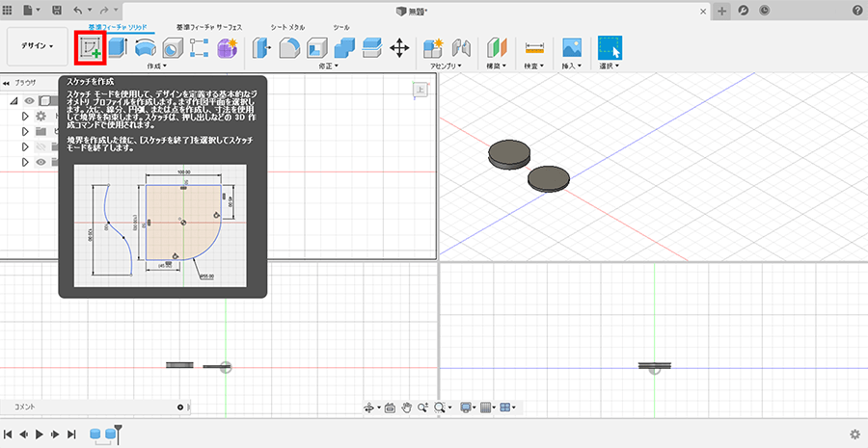
Task: Open the data panel grid icon
Action: pos(8,10)
